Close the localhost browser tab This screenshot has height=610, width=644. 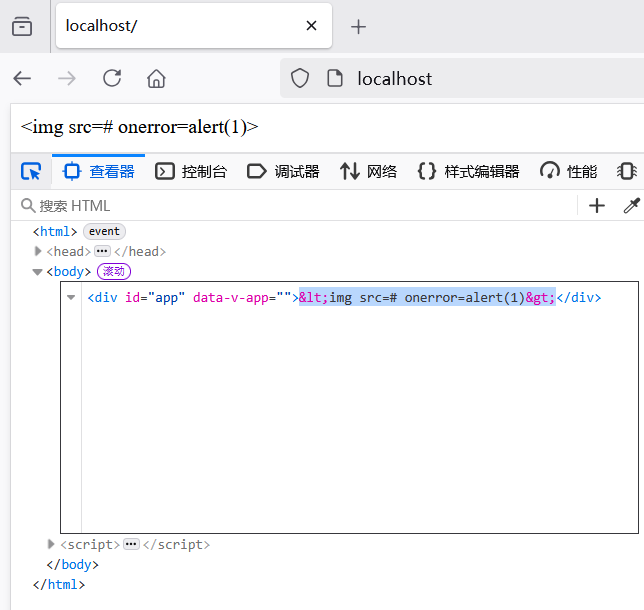point(312,26)
